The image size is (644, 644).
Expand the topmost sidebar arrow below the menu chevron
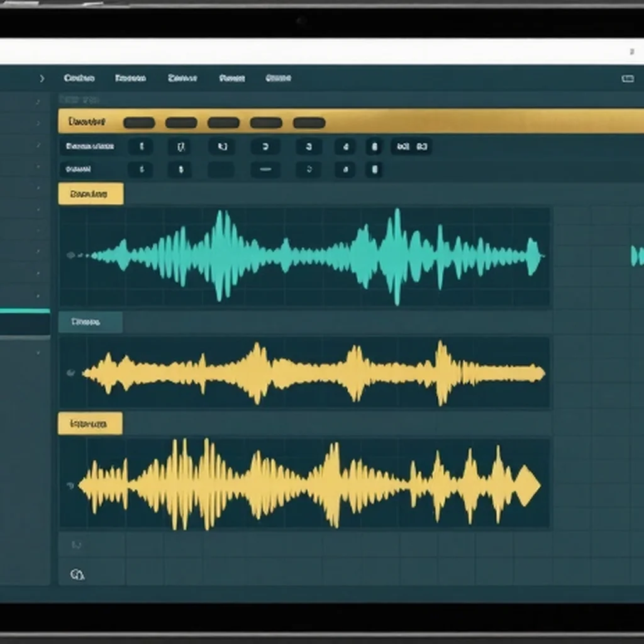(38, 101)
